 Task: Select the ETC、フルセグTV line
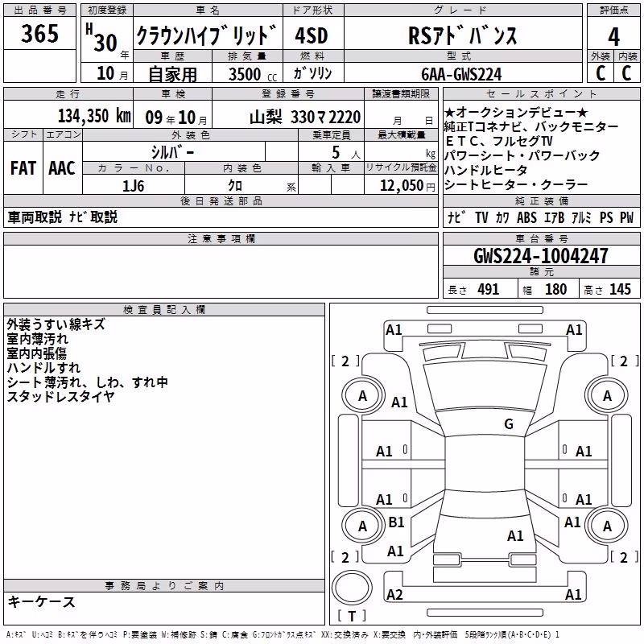pos(499,141)
